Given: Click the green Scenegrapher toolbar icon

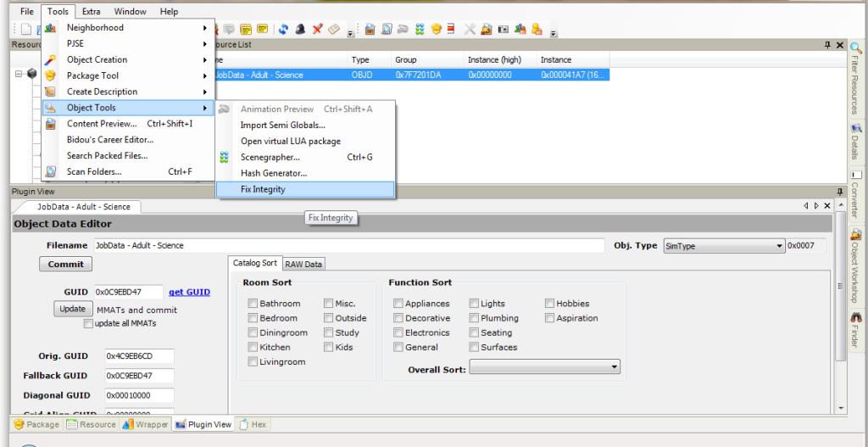Looking at the screenshot, I should click(x=420, y=30).
